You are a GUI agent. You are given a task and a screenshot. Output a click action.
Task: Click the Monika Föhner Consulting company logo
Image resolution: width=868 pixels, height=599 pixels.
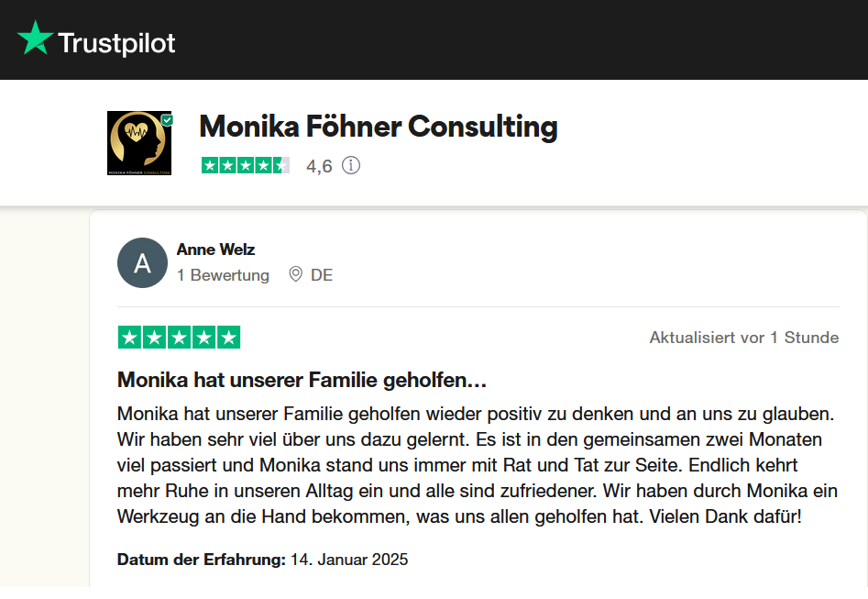tap(137, 142)
